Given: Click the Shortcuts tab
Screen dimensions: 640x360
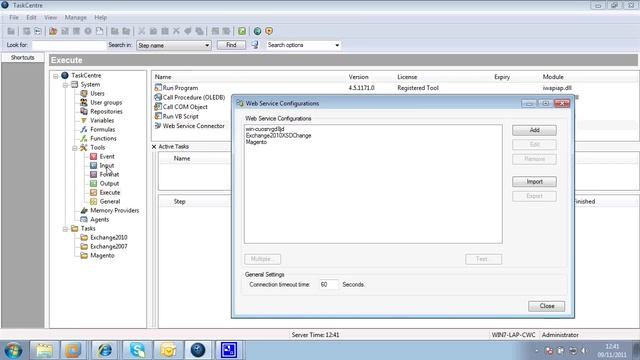Looking at the screenshot, I should tap(22, 58).
